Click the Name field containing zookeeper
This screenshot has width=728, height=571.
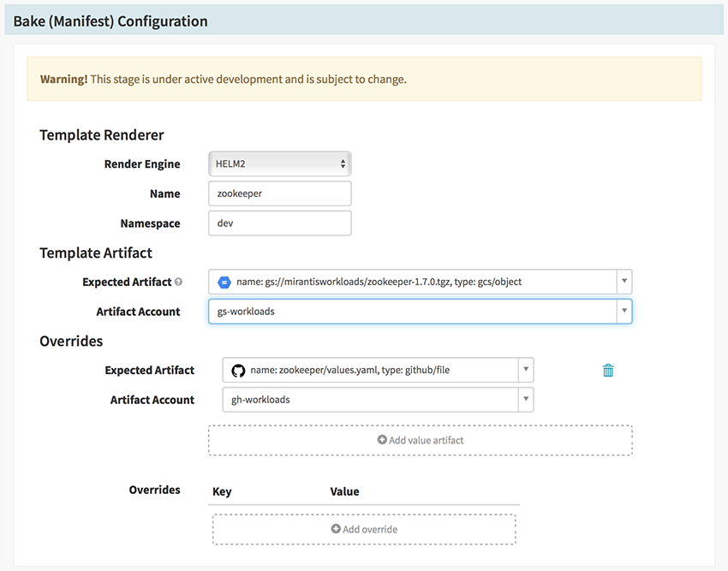pos(279,193)
